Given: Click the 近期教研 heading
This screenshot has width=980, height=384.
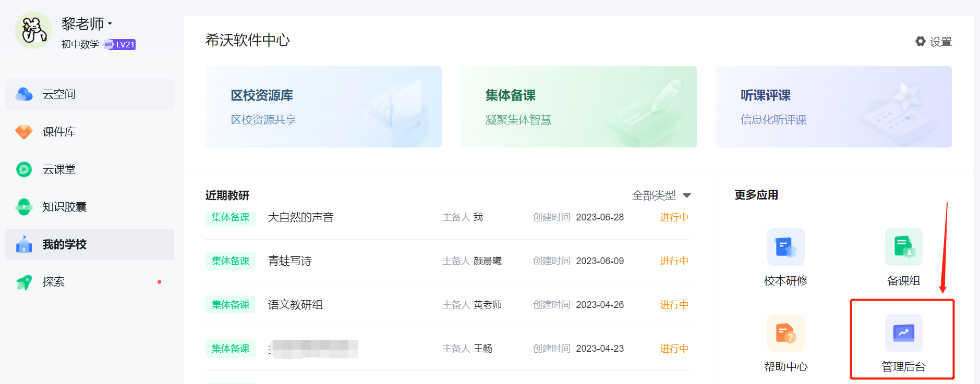Looking at the screenshot, I should coord(227,195).
